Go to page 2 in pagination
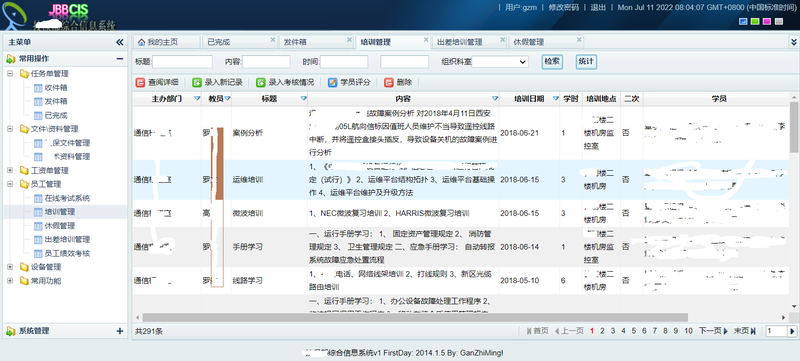 coord(603,331)
